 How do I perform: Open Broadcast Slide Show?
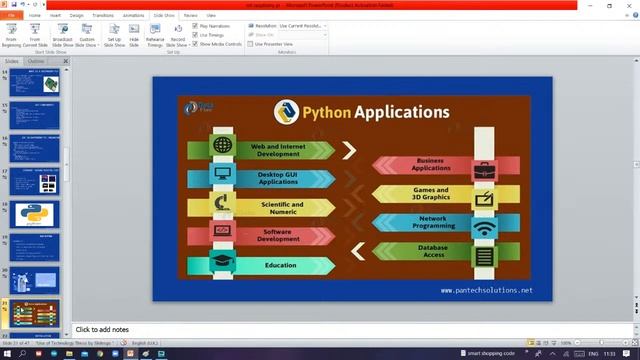[x=63, y=35]
